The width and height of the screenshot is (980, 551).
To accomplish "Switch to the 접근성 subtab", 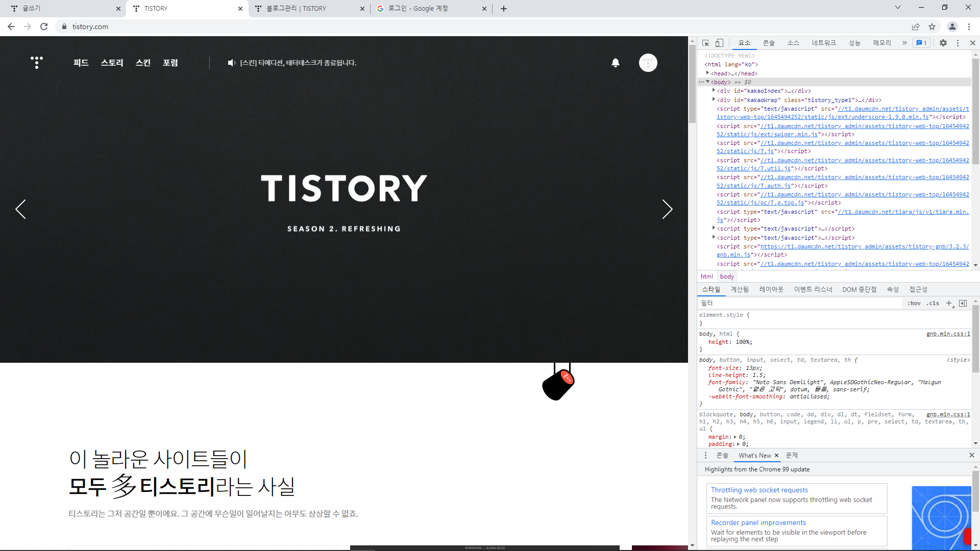I will (918, 289).
